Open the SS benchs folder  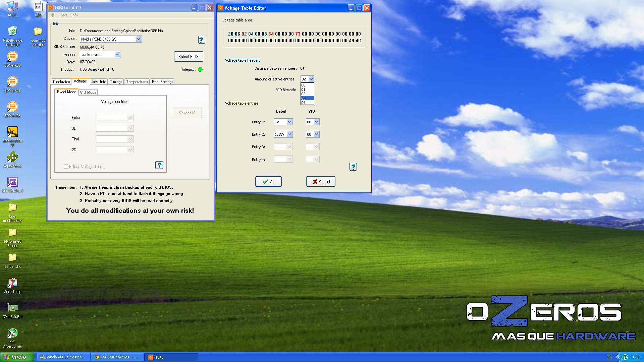click(x=12, y=261)
